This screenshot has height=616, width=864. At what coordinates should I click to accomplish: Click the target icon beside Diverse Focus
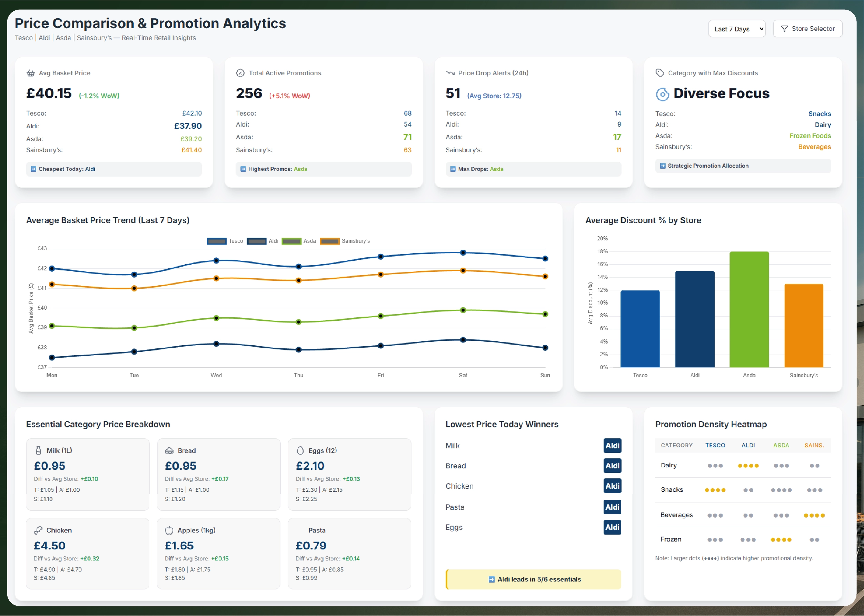pos(662,94)
